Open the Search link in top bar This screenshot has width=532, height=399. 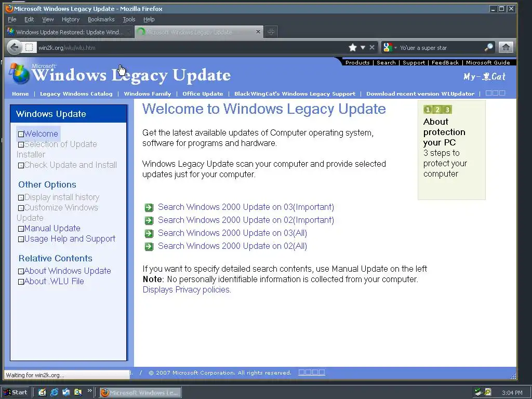point(386,62)
